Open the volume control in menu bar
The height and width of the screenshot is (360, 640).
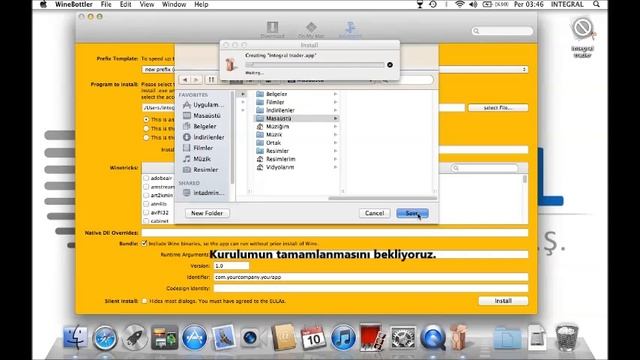click(473, 4)
